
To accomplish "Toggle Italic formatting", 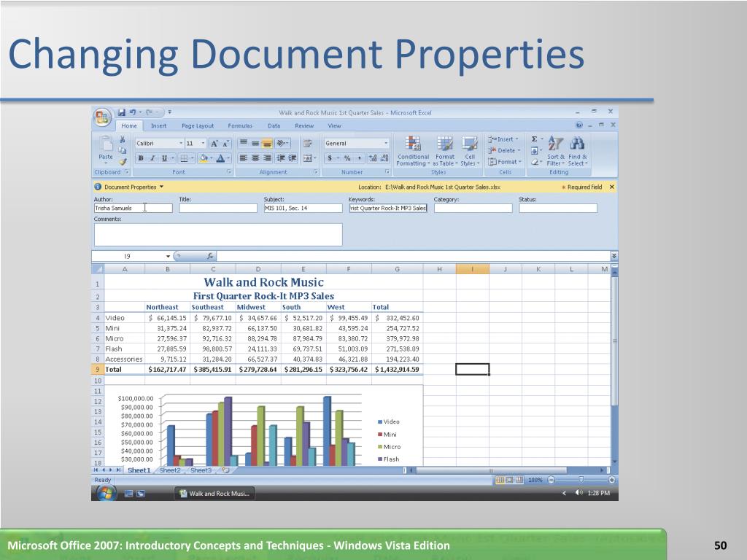I will pos(152,158).
